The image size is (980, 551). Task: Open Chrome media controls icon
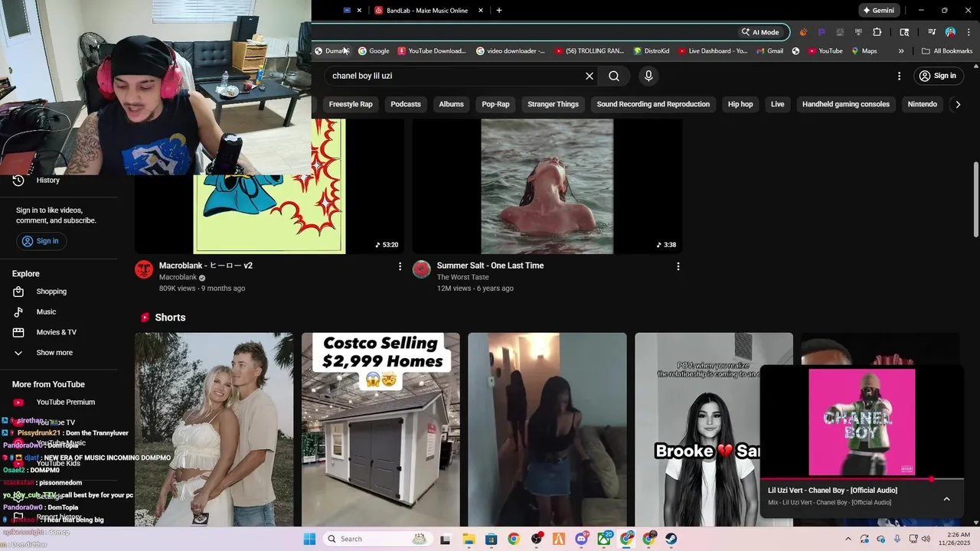932,32
